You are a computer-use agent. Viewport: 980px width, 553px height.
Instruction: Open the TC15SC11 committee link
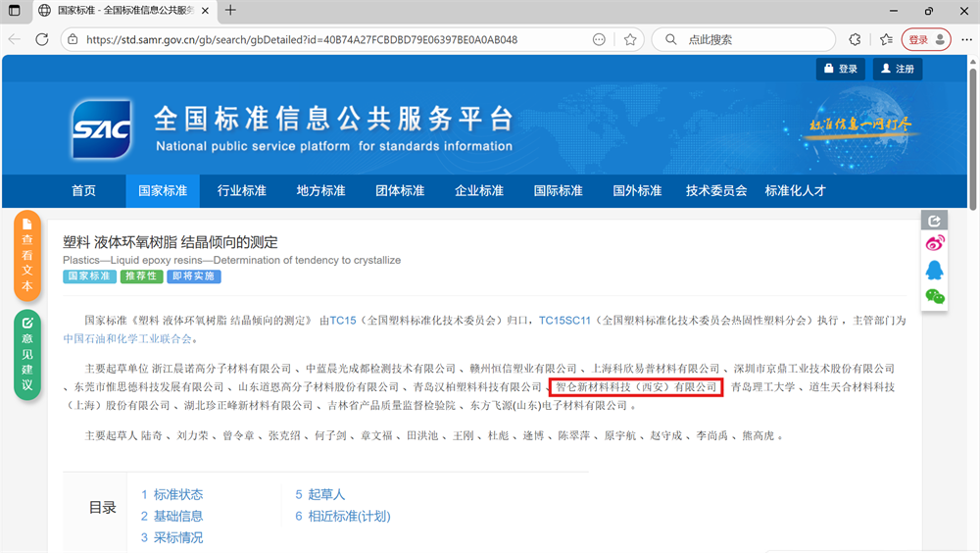564,320
